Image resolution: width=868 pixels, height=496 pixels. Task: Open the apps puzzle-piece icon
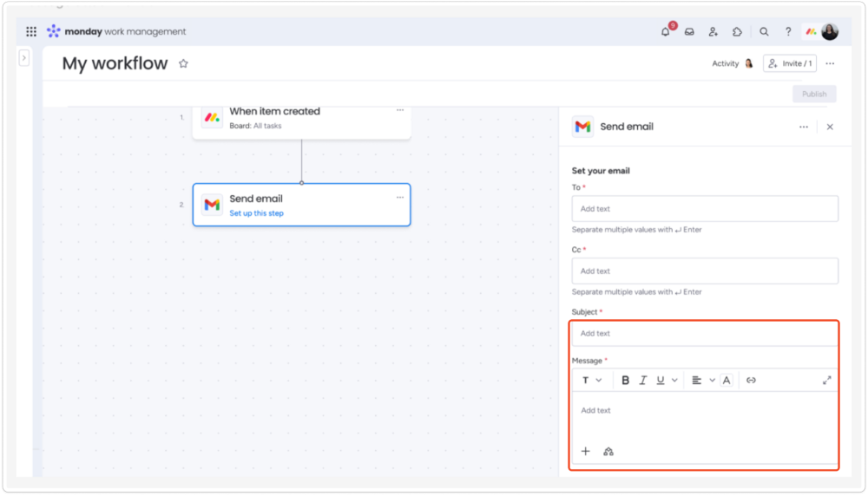pyautogui.click(x=737, y=32)
